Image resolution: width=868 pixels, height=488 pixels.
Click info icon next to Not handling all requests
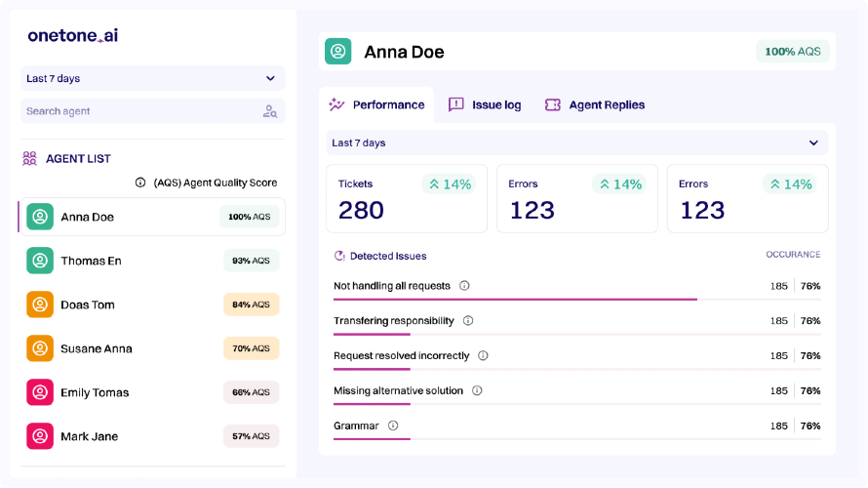click(464, 286)
